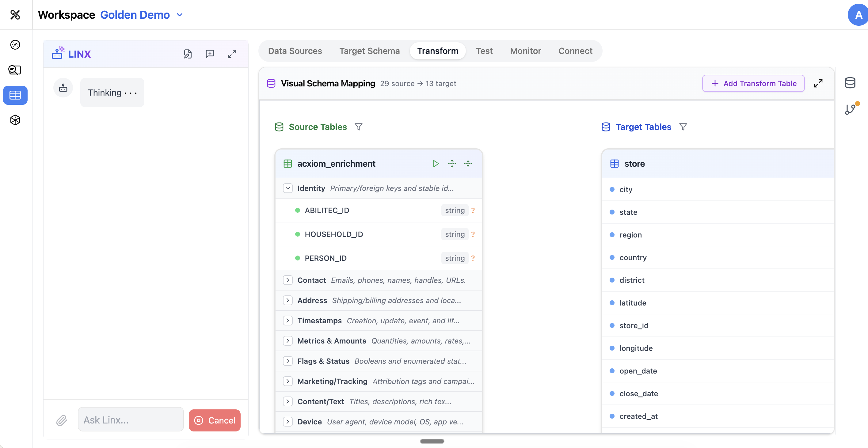868x448 pixels.
Task: Open the cube icon in left sidebar
Action: click(15, 120)
